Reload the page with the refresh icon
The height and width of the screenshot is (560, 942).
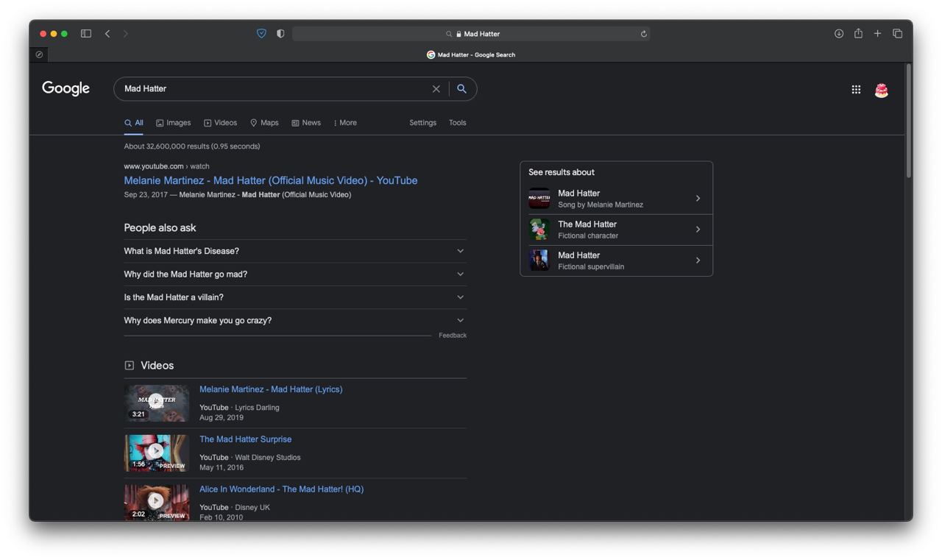click(x=644, y=34)
